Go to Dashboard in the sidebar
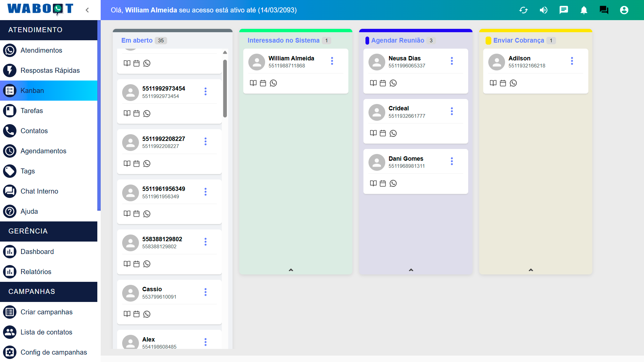 37,252
